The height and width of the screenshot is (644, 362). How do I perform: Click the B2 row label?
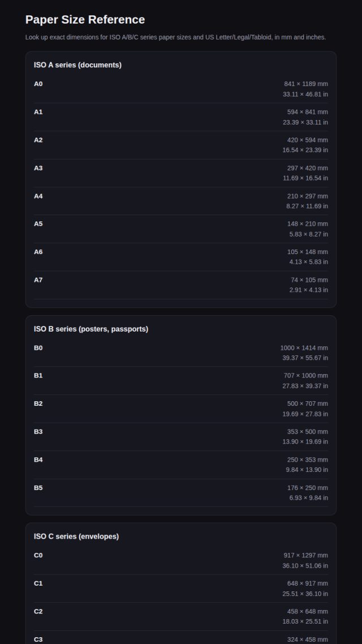click(38, 403)
